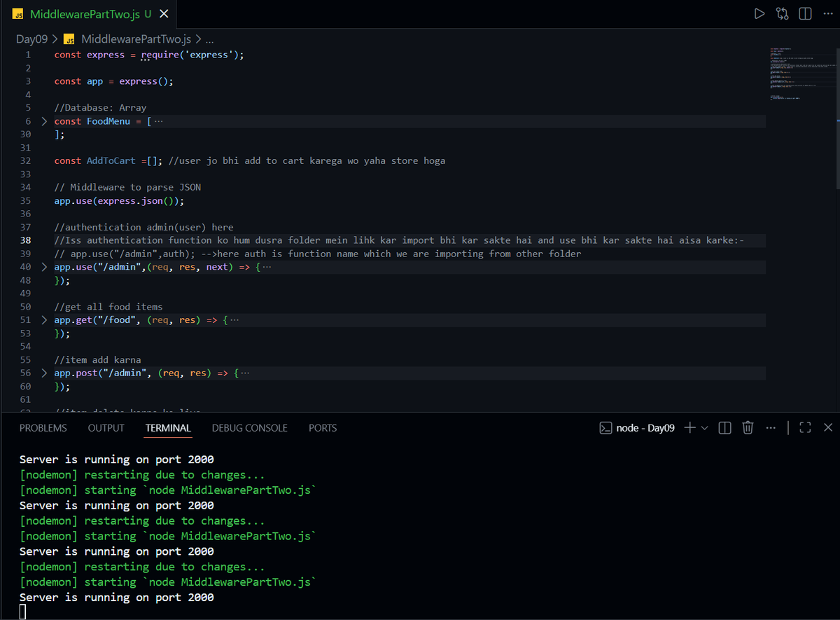Expand folded app.get food block line 51

[x=44, y=320]
